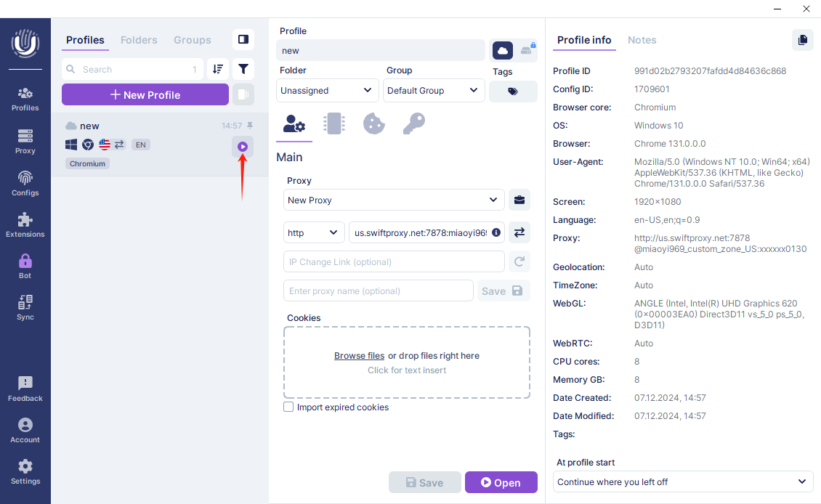Open the Proxy section in sidebar

(25, 141)
